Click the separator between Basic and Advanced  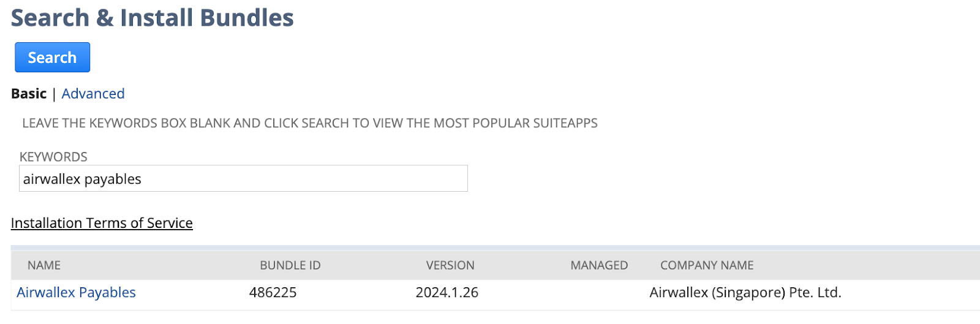(x=54, y=94)
